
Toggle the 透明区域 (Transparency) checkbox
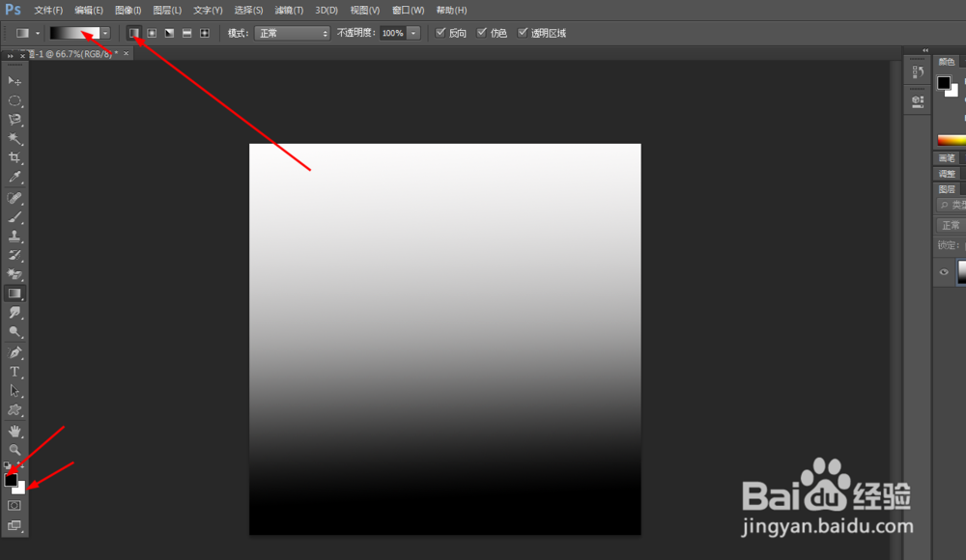coord(523,33)
